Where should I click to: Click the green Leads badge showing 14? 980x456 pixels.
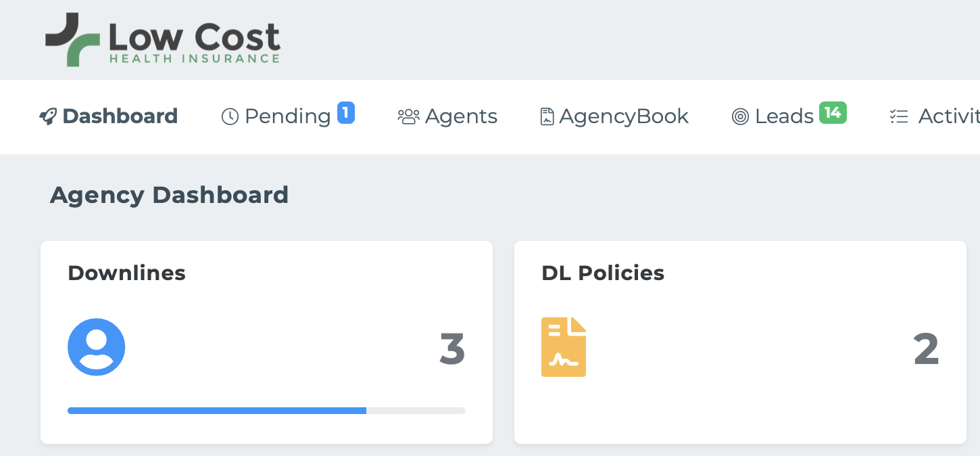[833, 112]
